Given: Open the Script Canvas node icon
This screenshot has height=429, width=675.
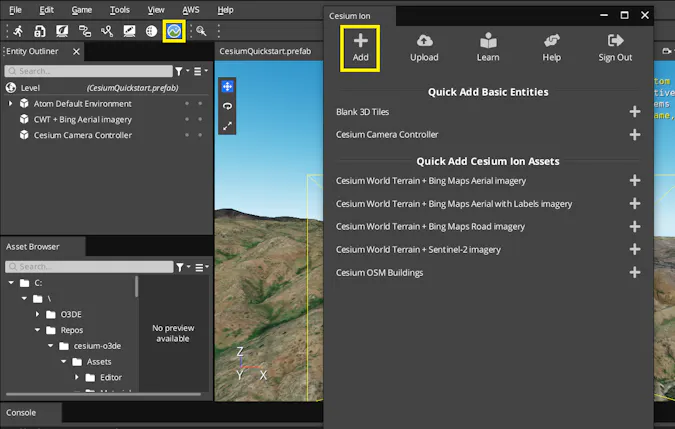Looking at the screenshot, I should (x=84, y=31).
